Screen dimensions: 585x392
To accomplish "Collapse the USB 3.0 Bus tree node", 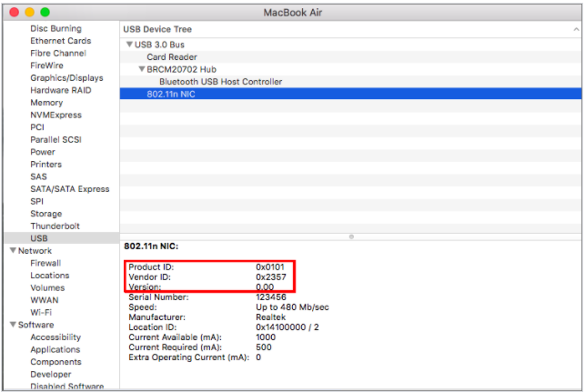I will [x=128, y=45].
